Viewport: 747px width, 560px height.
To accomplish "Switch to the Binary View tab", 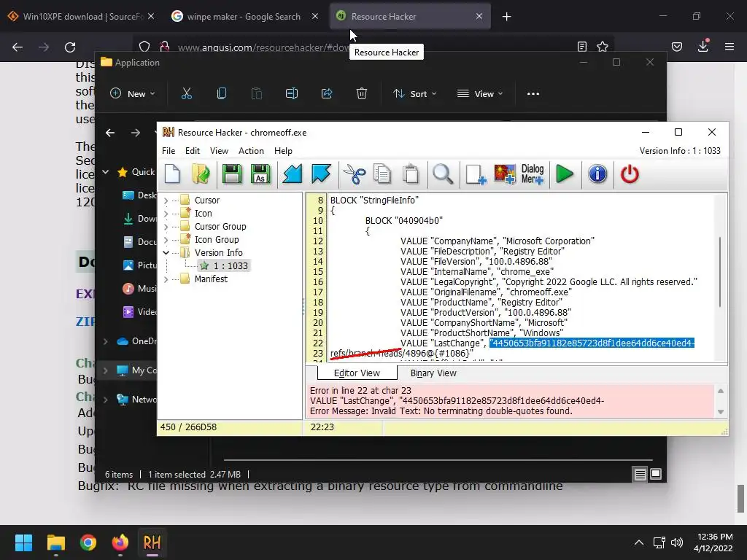I will [433, 373].
